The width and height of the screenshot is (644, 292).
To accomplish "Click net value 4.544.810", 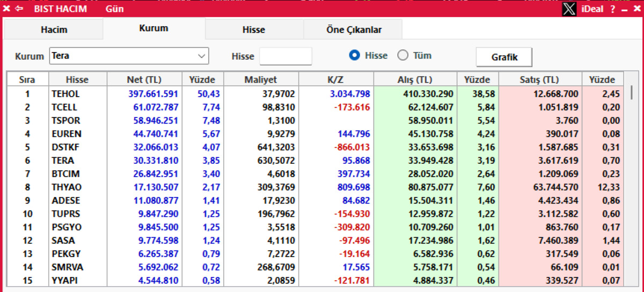I will 158,281.
